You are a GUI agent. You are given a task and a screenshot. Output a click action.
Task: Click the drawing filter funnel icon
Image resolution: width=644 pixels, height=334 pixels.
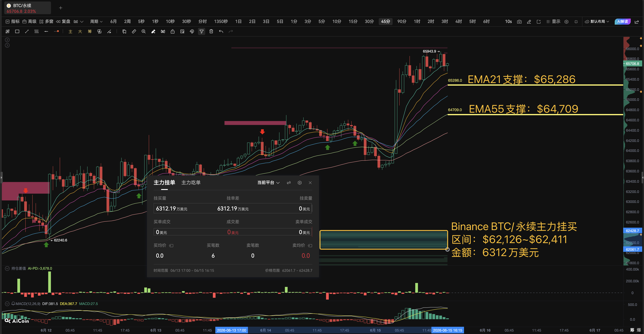click(201, 32)
